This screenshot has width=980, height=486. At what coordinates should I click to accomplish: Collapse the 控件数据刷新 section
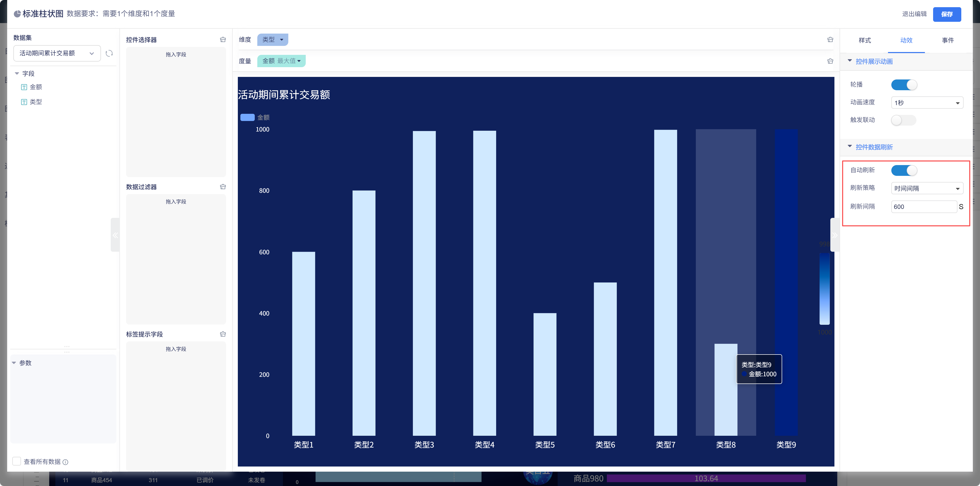pos(850,147)
